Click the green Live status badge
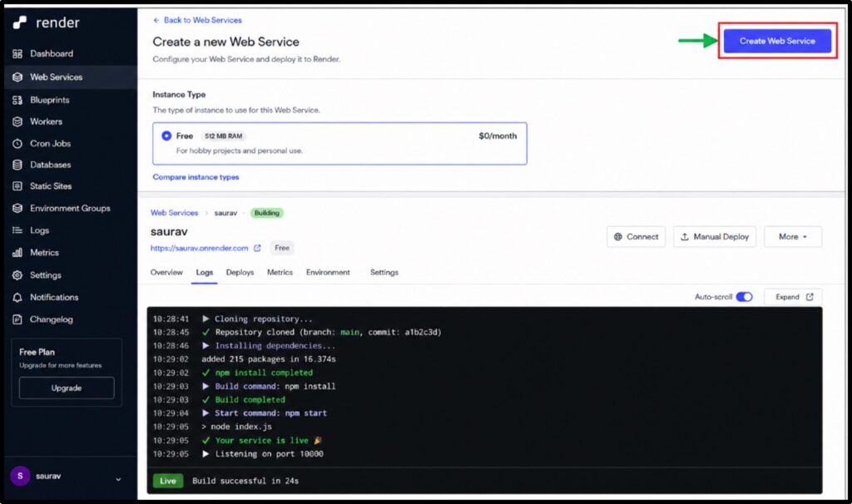The image size is (852, 504). pyautogui.click(x=168, y=481)
